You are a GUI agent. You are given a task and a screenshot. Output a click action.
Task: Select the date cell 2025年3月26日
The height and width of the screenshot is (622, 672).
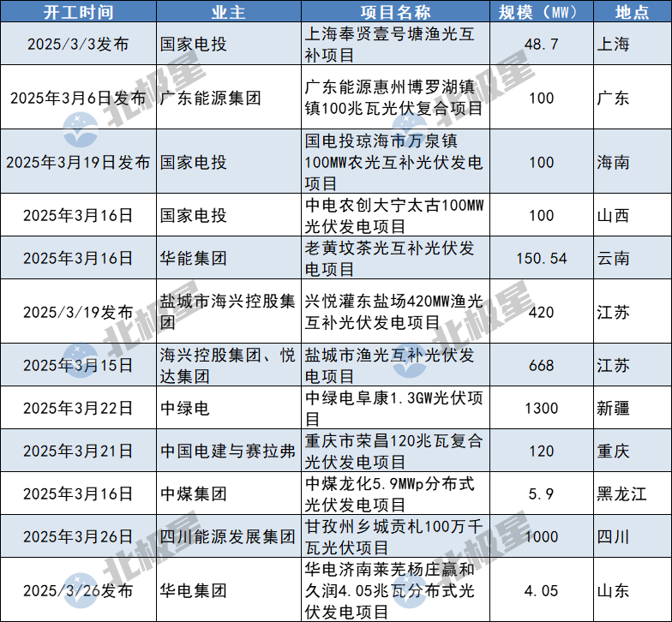coord(79,536)
